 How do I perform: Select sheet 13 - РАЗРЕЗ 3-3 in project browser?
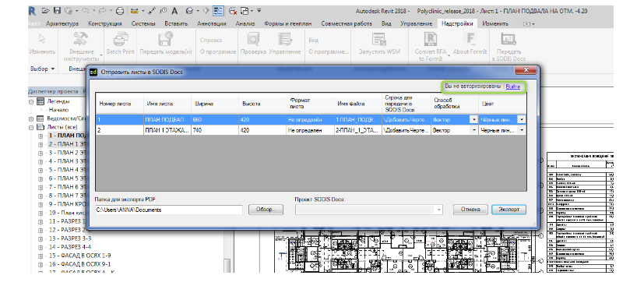[x=70, y=238]
